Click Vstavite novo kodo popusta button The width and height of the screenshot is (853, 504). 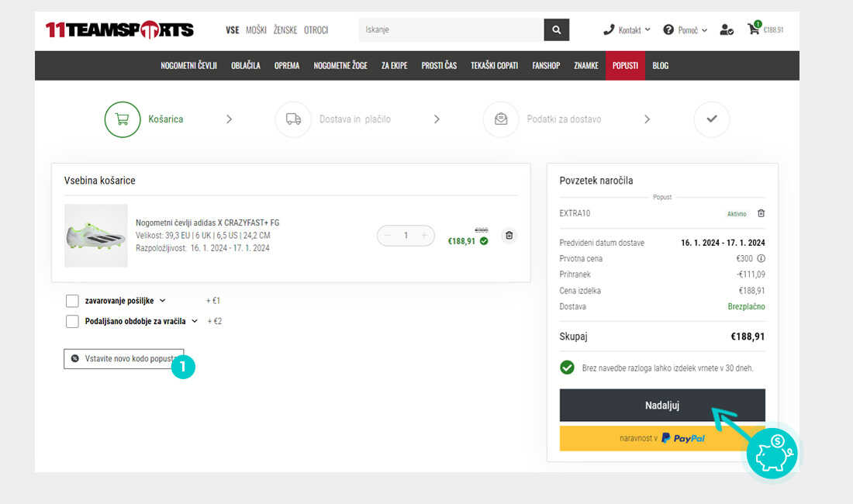pos(123,359)
